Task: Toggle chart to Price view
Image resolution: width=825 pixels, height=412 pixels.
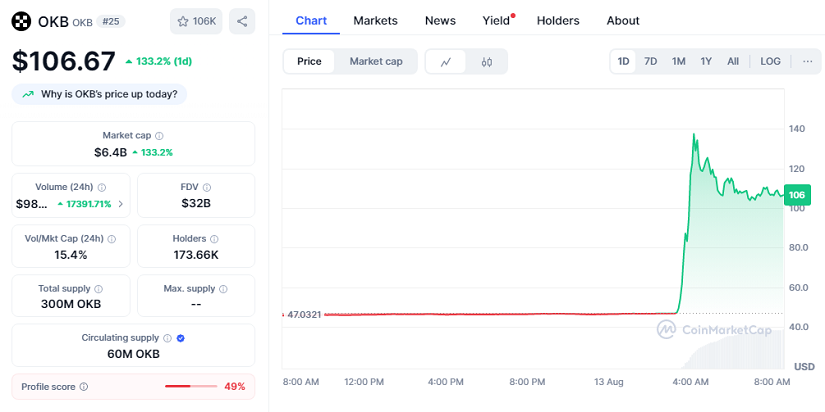Action: (x=310, y=62)
